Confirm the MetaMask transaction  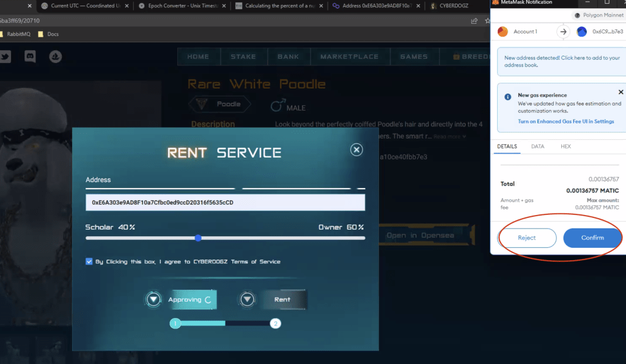pos(592,238)
